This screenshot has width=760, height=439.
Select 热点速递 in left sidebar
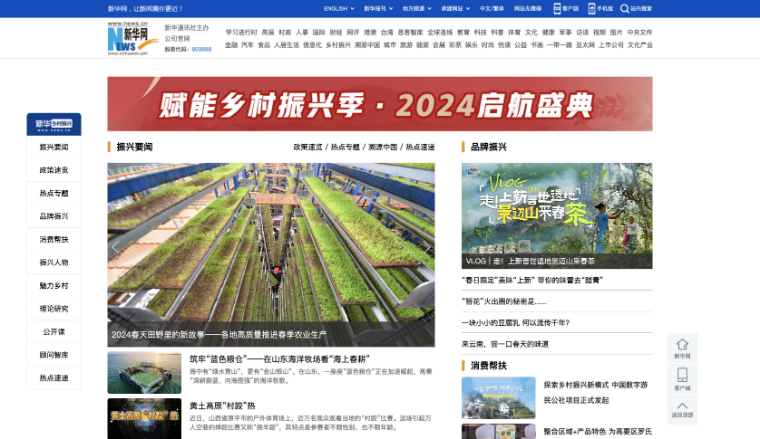tap(54, 378)
